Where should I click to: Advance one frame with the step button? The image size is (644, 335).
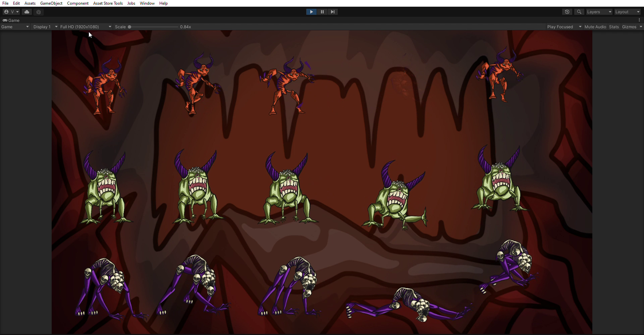[x=332, y=12]
